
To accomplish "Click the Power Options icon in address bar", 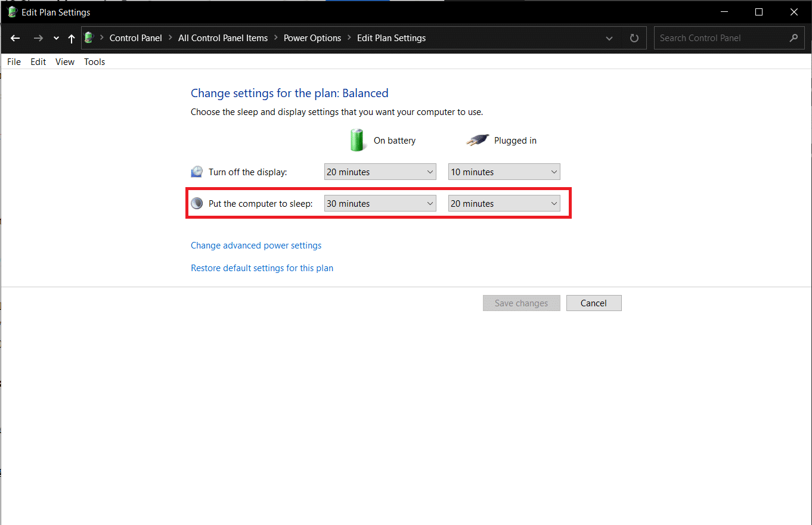I will [x=89, y=38].
